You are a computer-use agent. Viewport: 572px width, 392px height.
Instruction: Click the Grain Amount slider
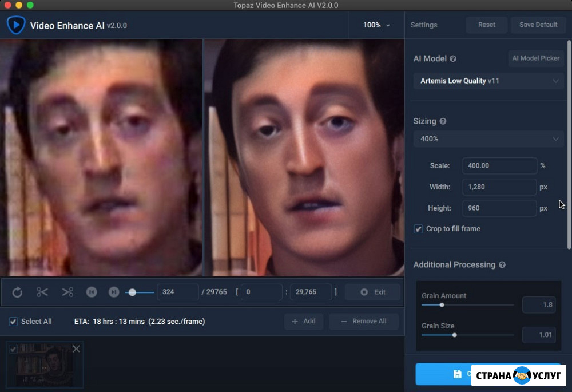point(467,305)
